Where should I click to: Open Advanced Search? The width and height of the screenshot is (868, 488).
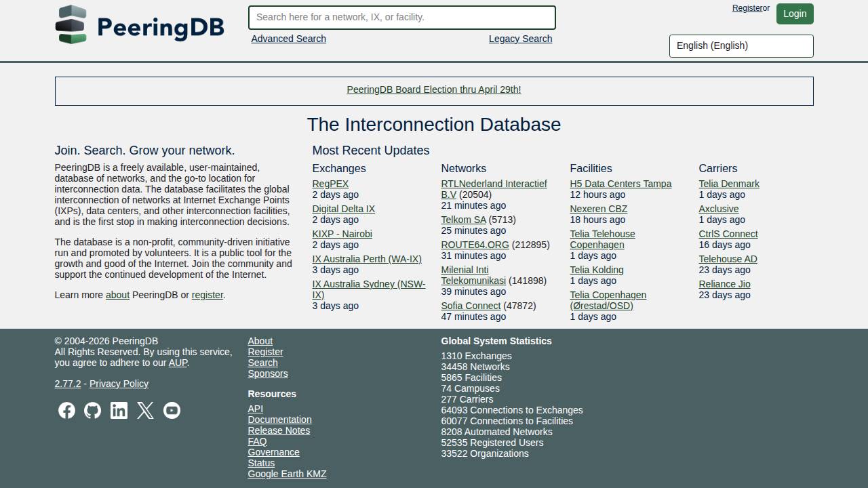(x=288, y=39)
